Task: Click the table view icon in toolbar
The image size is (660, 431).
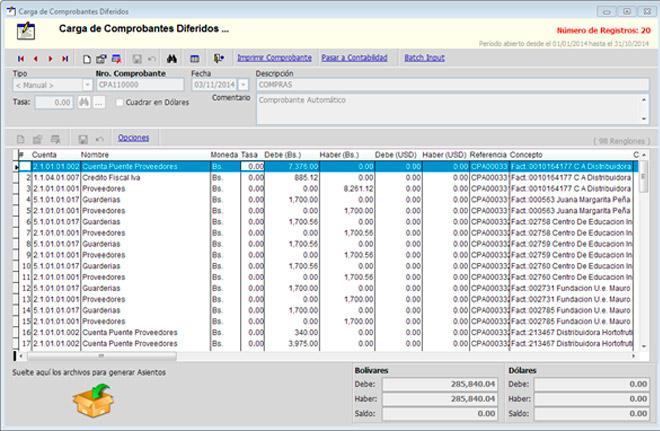Action: (x=194, y=58)
